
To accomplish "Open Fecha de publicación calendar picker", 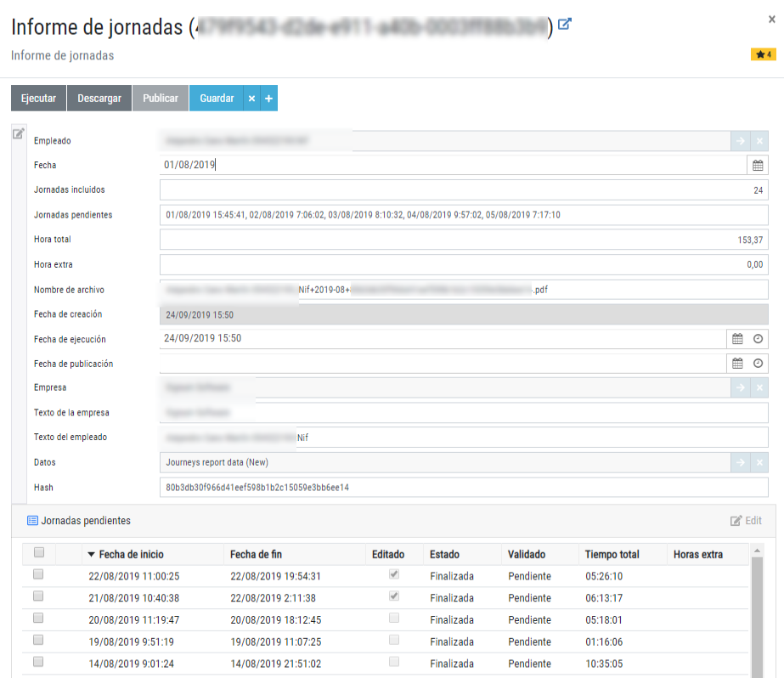I will coord(737,364).
